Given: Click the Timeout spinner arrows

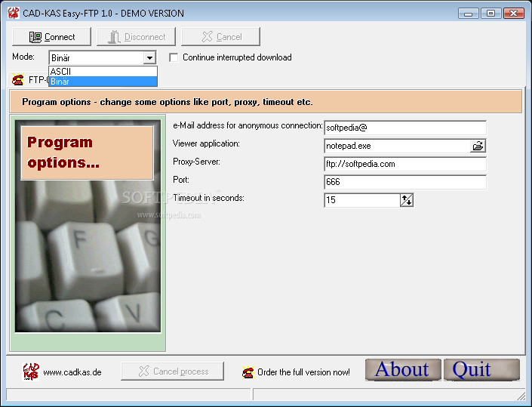Looking at the screenshot, I should coord(407,200).
